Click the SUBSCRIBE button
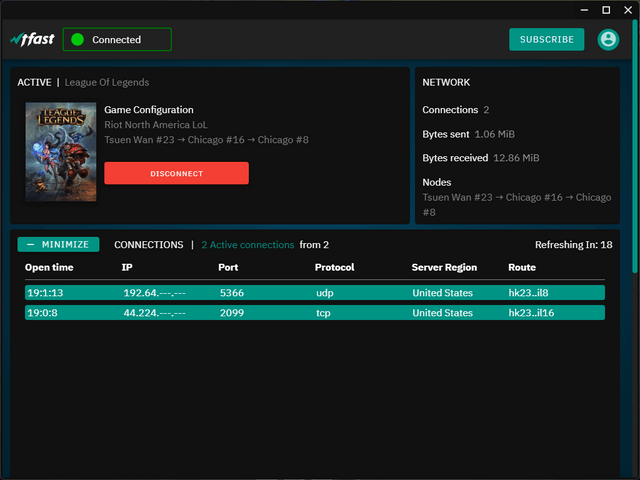 [547, 40]
